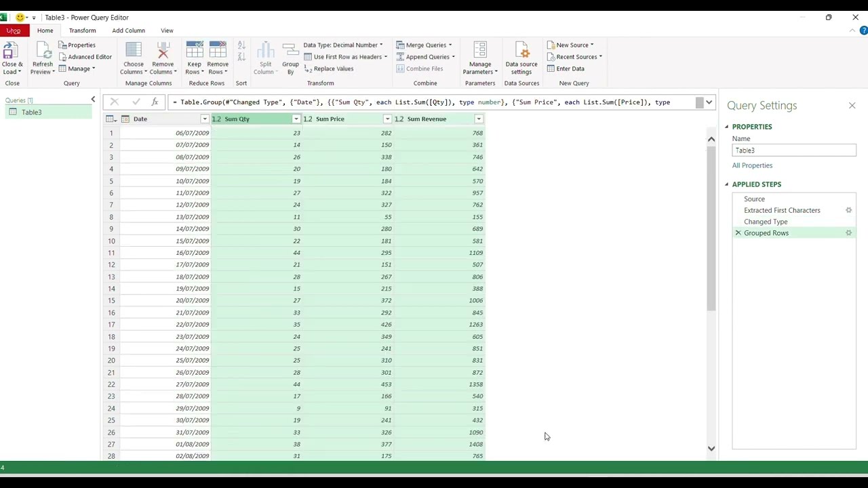Click the Date column type icon
This screenshot has width=868, height=488.
(125, 119)
